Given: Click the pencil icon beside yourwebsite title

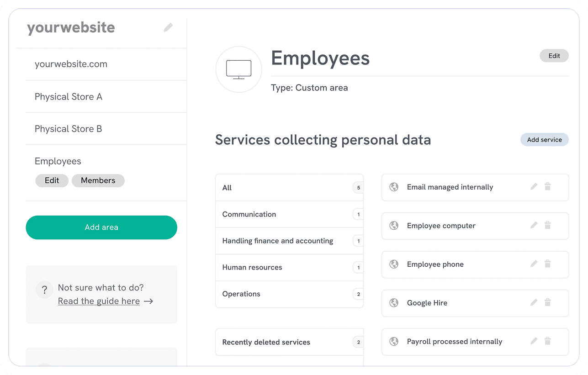Looking at the screenshot, I should click(x=168, y=28).
